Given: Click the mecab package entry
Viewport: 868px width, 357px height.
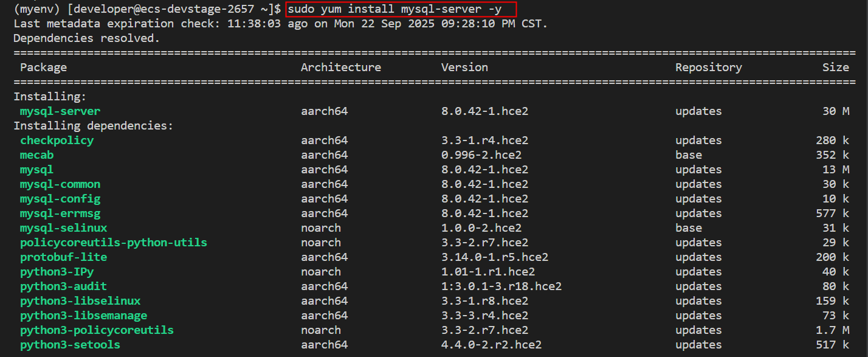Looking at the screenshot, I should (36, 155).
